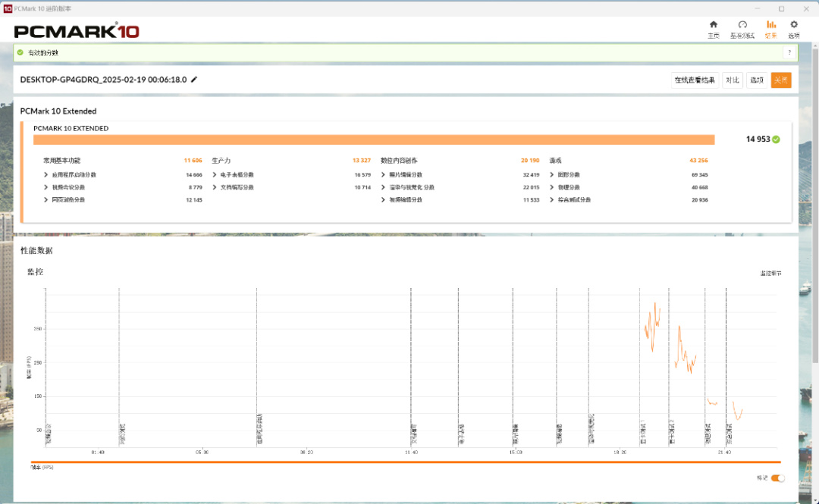Click the 01:40 time label on chart
The image size is (819, 504).
98,452
